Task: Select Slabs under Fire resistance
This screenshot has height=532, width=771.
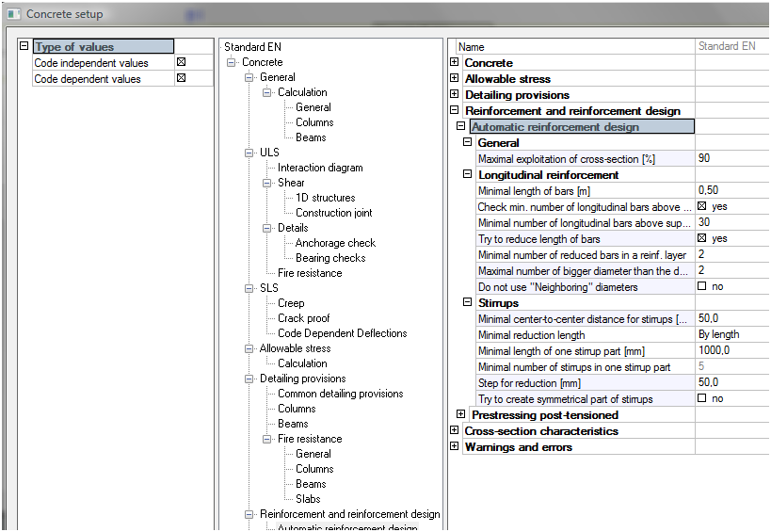Action: [x=308, y=499]
